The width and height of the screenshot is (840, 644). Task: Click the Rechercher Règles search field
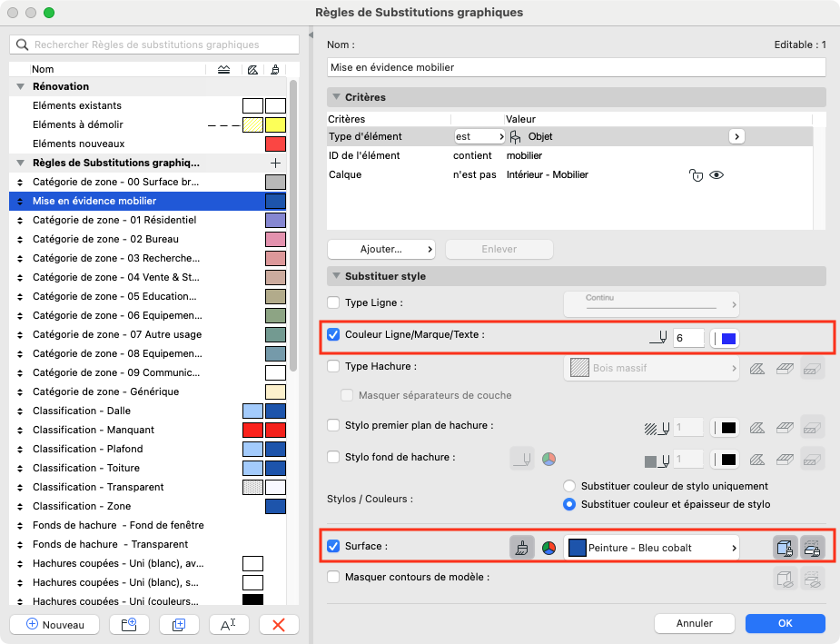coord(154,45)
